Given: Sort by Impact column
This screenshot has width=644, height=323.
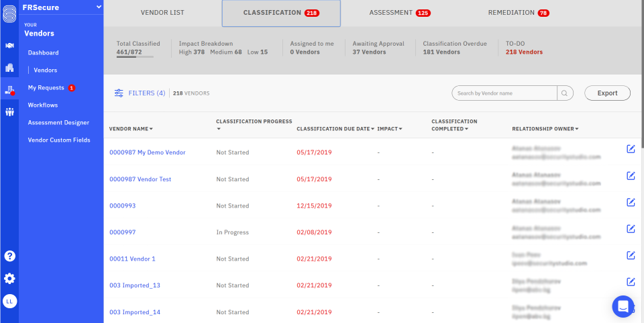Looking at the screenshot, I should pyautogui.click(x=389, y=129).
